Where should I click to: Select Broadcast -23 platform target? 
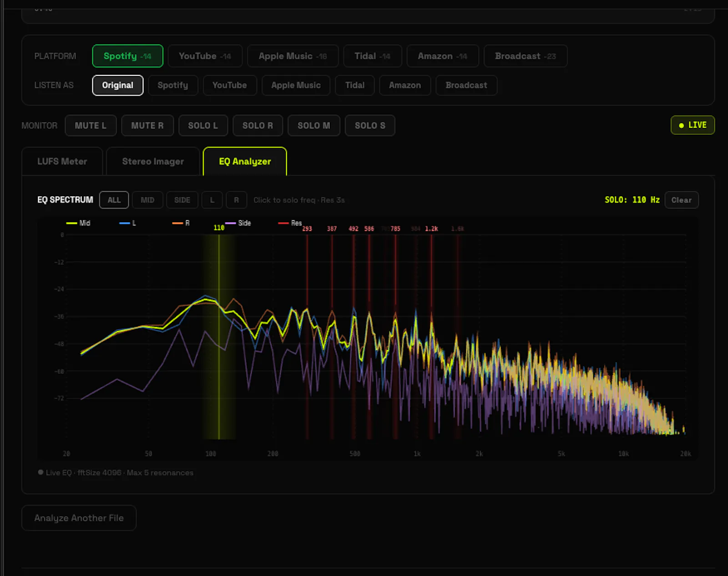tap(525, 56)
